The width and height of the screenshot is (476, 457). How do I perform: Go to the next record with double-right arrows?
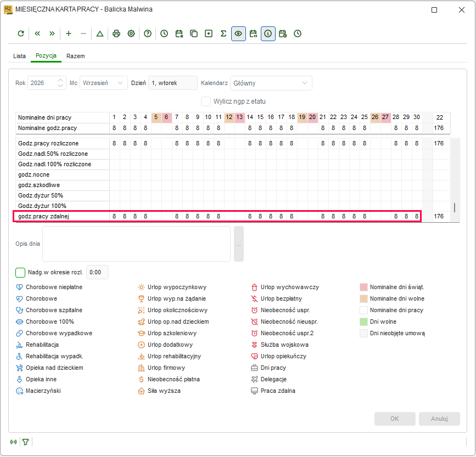click(52, 33)
